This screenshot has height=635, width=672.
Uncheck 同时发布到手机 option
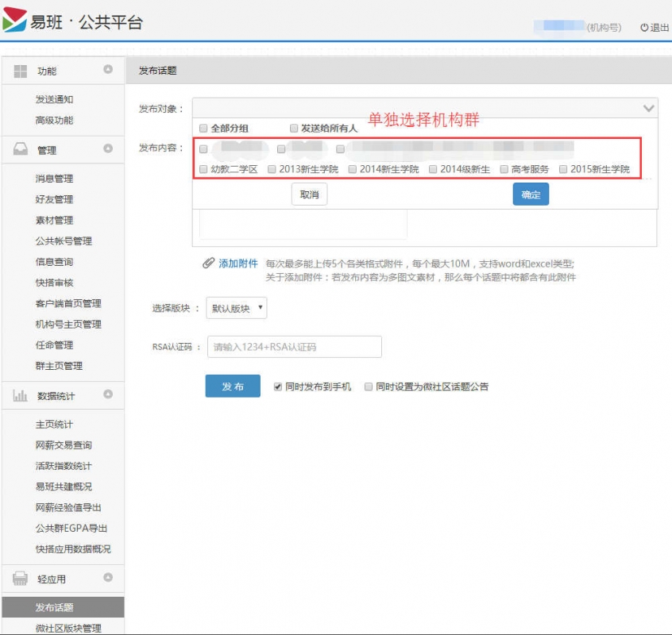[278, 387]
